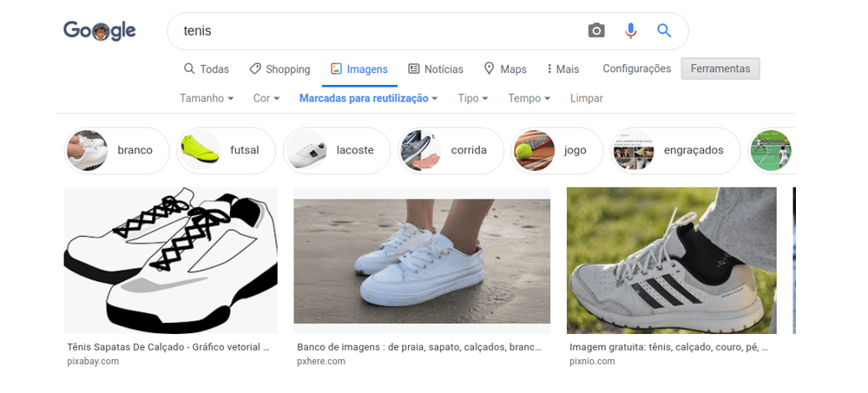Switch to the Shopping tab
Viewport: 868px width, 393px height.
point(279,69)
